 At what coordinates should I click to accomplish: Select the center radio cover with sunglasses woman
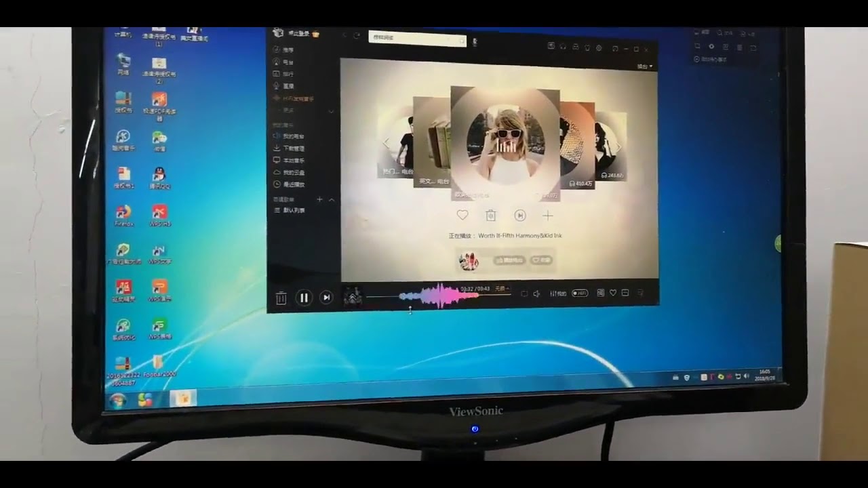click(505, 144)
